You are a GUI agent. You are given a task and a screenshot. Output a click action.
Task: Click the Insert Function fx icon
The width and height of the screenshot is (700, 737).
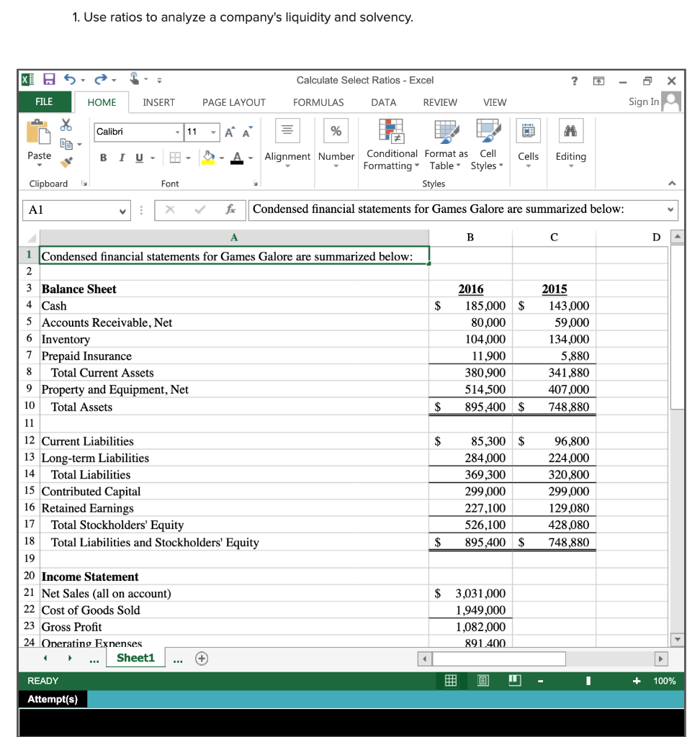[229, 209]
